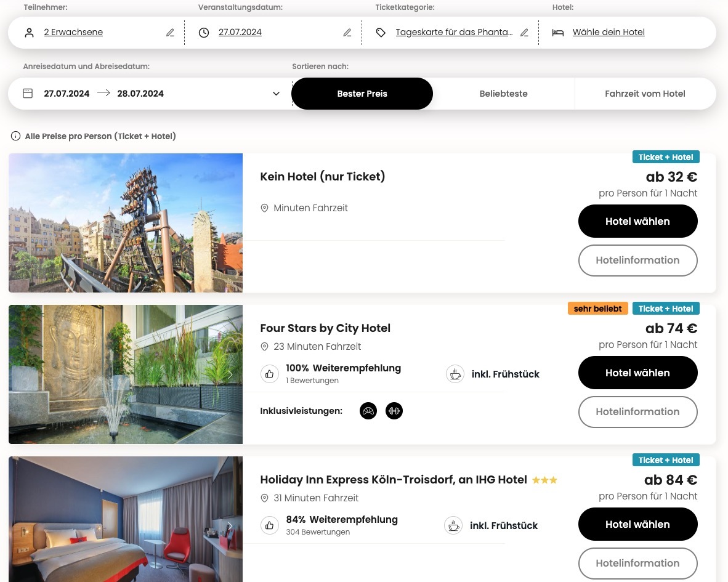
Task: Click the sehr beliebt badge
Action: coord(597,309)
